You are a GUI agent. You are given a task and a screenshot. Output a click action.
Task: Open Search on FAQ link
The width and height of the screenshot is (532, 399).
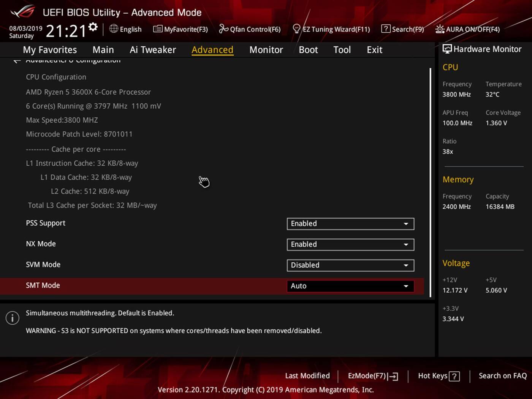(502, 376)
